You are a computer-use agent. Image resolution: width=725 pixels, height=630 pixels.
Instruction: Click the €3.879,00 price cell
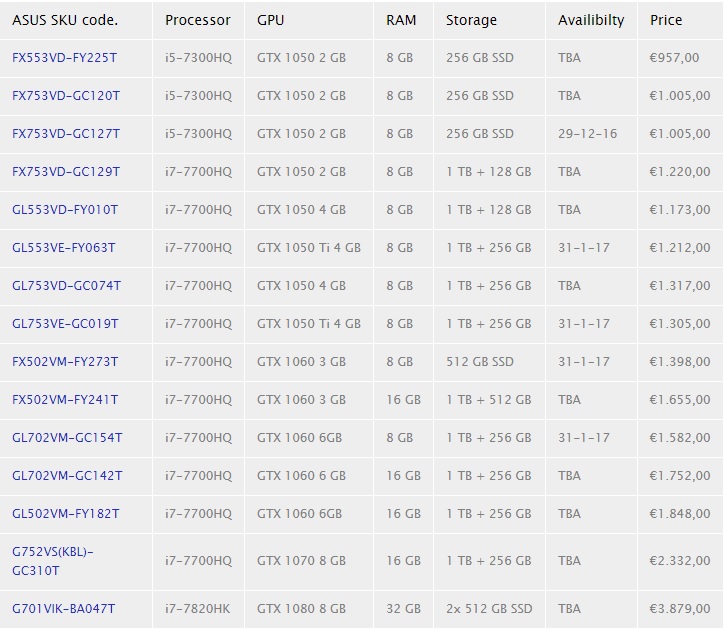coord(679,608)
